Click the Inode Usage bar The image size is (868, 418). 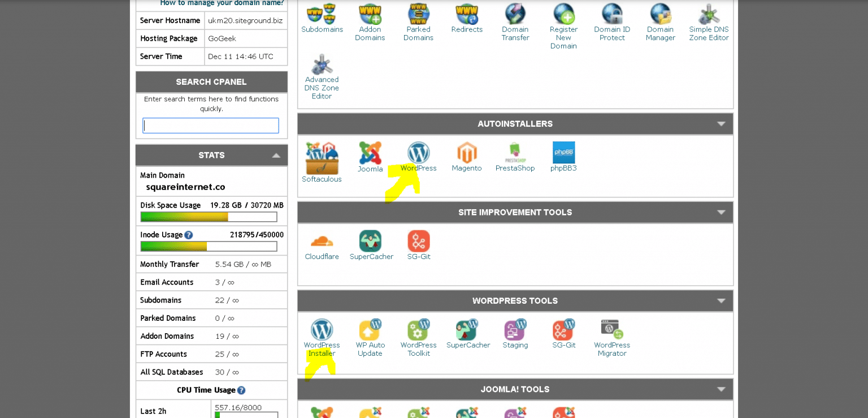[x=209, y=246]
